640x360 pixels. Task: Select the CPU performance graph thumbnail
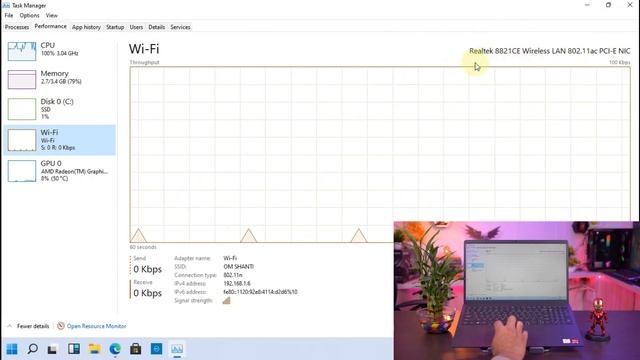point(22,51)
